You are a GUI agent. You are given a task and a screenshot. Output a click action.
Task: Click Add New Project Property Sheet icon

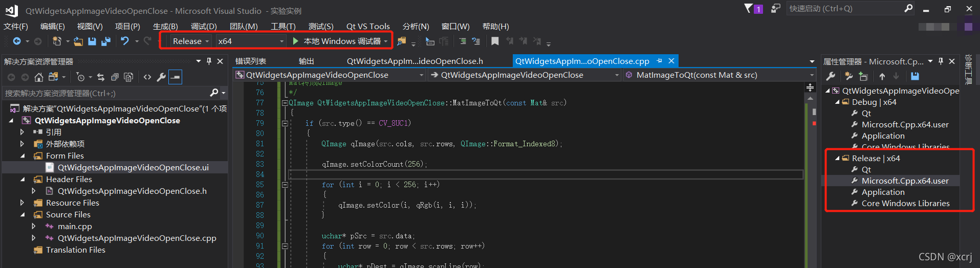pos(849,76)
